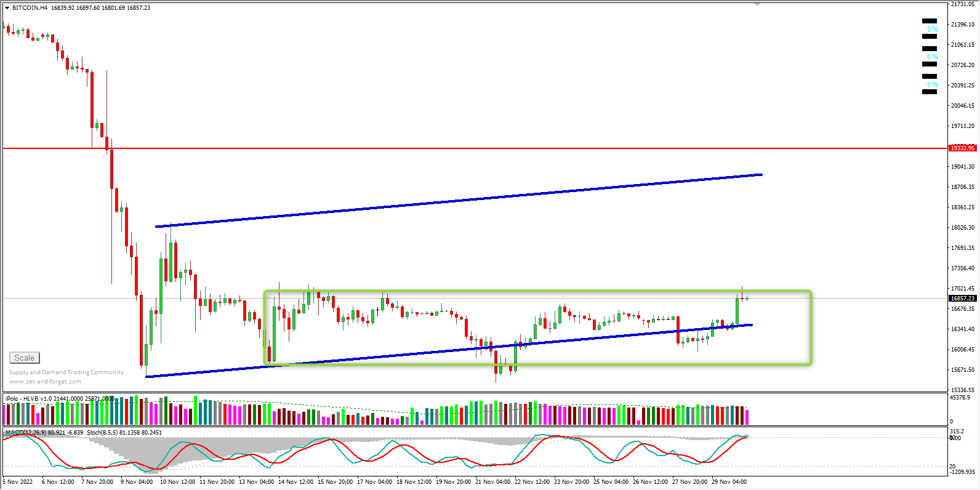
Task: Click the open price value 16839.92 in header
Action: coord(63,8)
